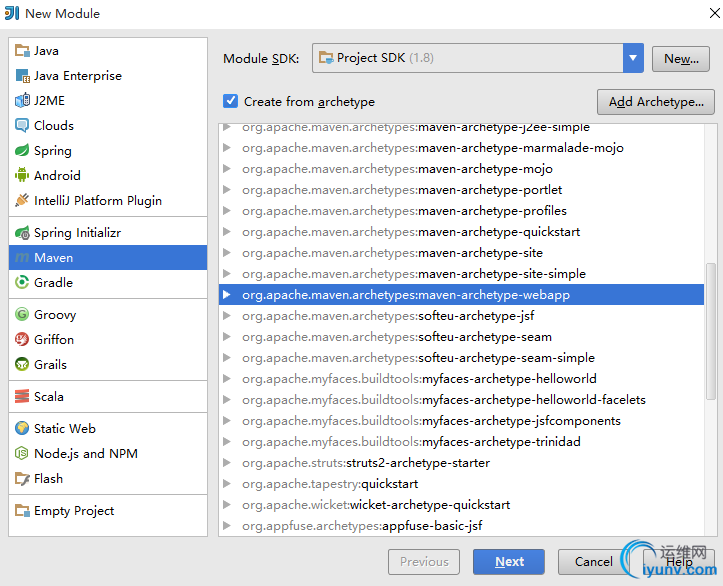Image resolution: width=723 pixels, height=586 pixels.
Task: Select the maven-archetype-portlet row
Action: [462, 189]
